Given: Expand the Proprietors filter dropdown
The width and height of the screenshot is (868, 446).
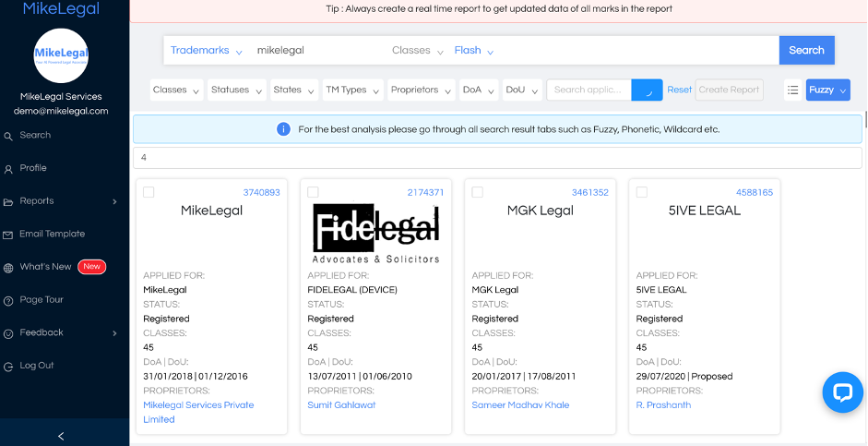Looking at the screenshot, I should [x=422, y=90].
